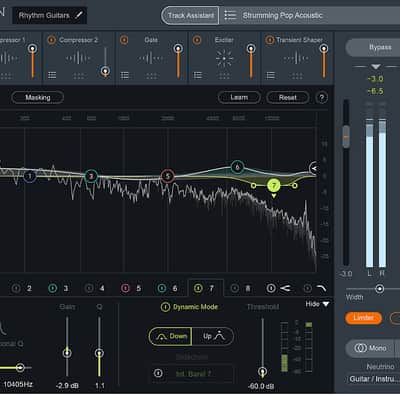Open the Int. Band 7 sidechain dropdown
Screen dimensions: 400x400
point(193,374)
